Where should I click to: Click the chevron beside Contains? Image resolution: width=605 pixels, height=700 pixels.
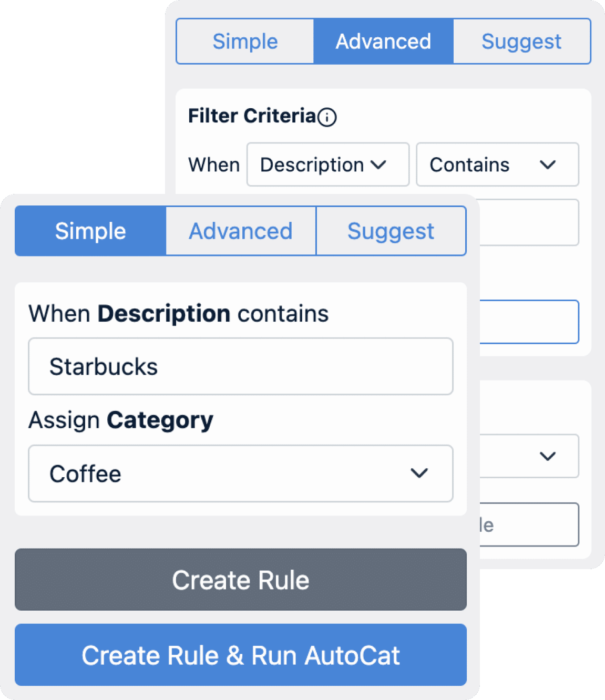coord(548,165)
